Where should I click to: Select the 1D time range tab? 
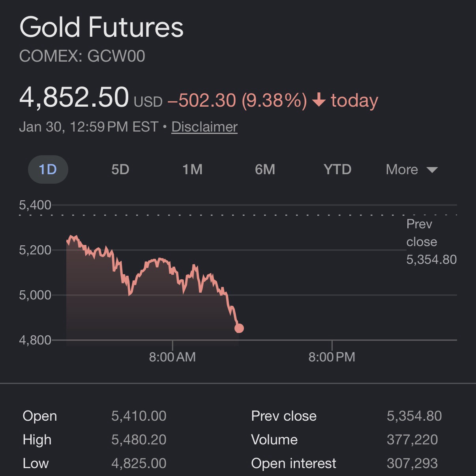coord(48,169)
